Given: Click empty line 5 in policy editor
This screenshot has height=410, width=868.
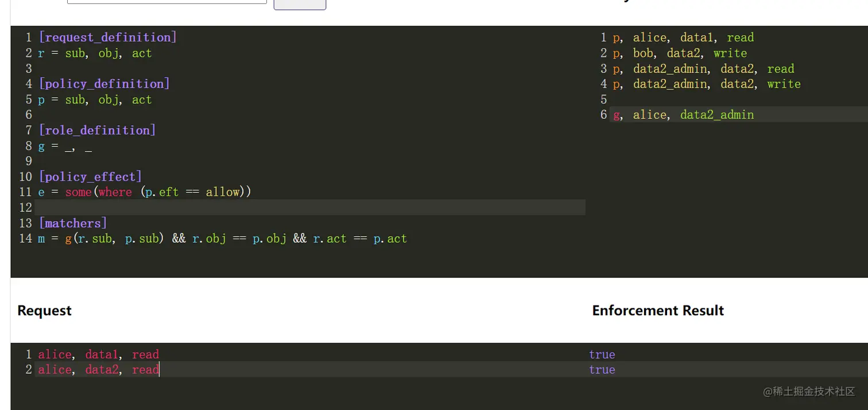Looking at the screenshot, I should click(x=739, y=100).
